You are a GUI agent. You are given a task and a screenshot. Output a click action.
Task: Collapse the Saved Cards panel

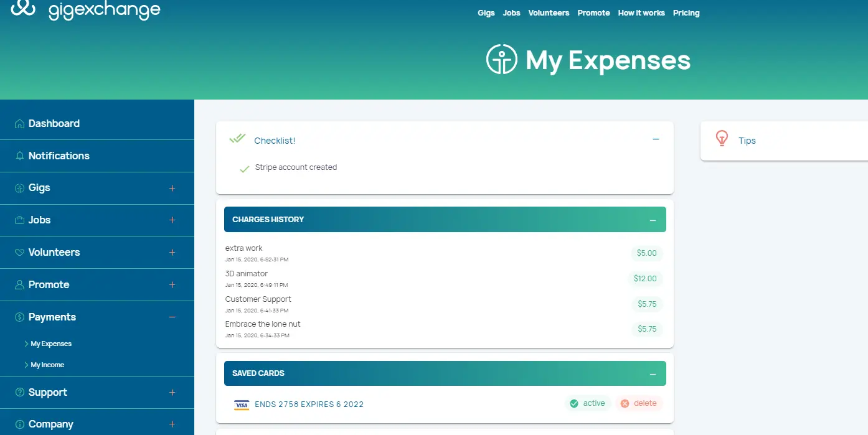click(653, 374)
